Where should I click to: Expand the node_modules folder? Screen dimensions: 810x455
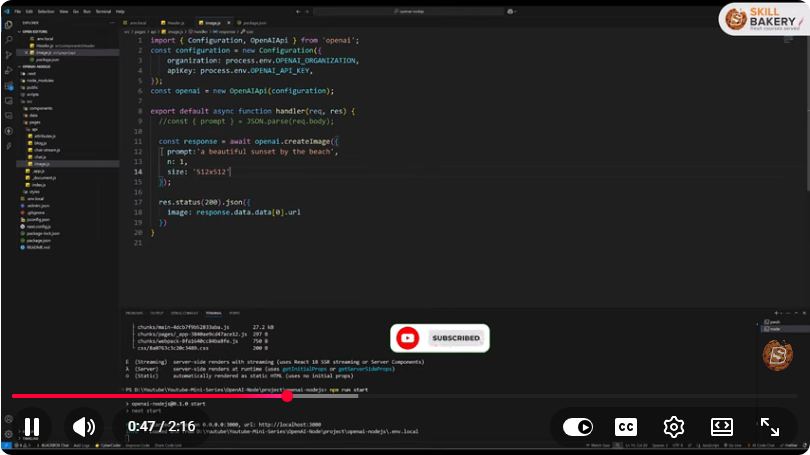click(x=39, y=81)
